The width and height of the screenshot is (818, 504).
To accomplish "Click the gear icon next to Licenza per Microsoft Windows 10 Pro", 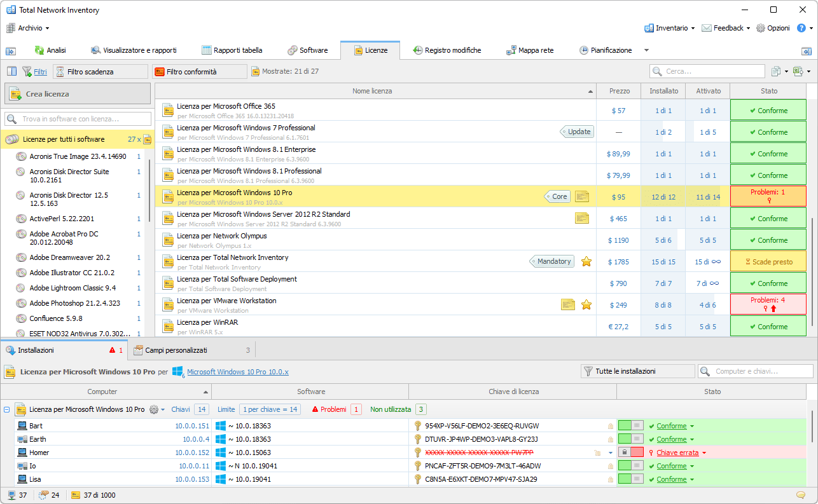I will (153, 410).
